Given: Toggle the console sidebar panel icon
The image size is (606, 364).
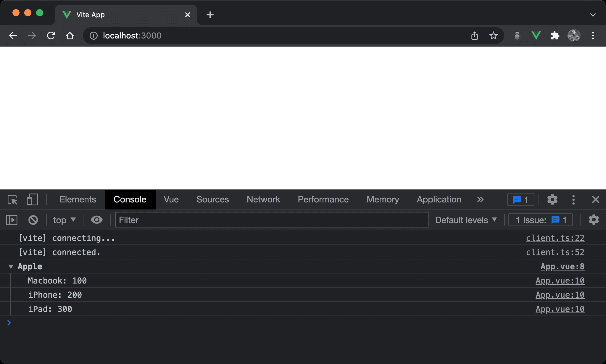Looking at the screenshot, I should [x=12, y=220].
